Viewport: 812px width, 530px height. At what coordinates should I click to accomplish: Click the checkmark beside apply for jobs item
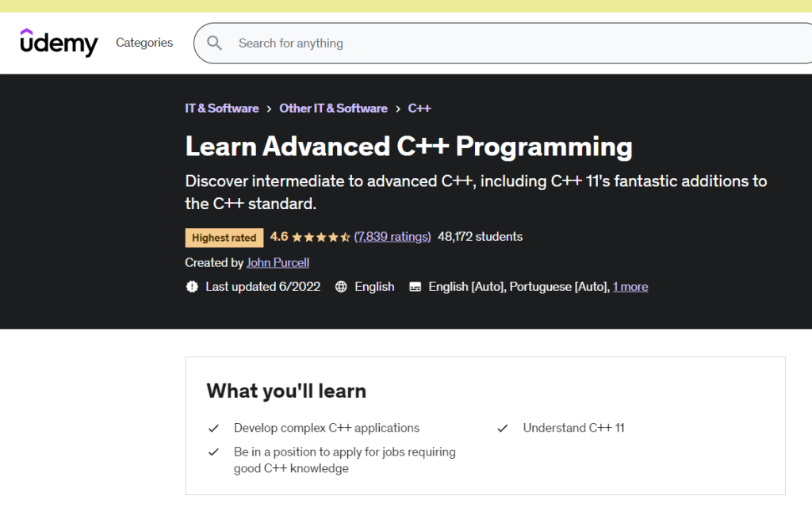click(213, 452)
